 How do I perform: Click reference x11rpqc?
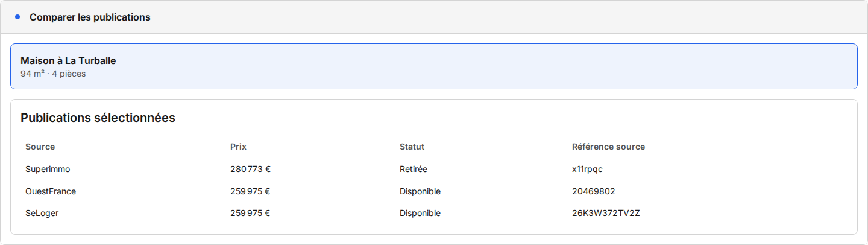click(587, 170)
